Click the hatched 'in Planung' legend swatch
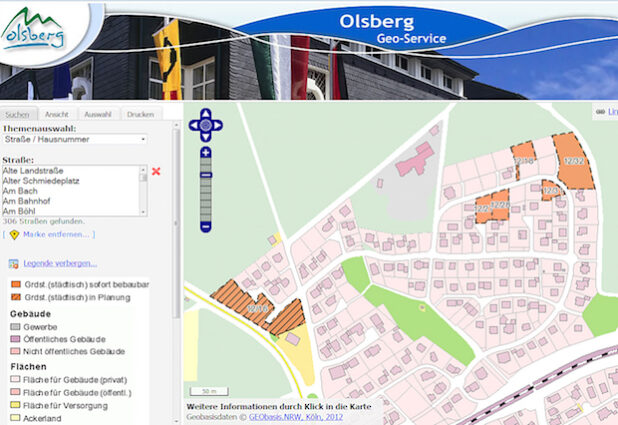This screenshot has width=618, height=425. [x=16, y=297]
